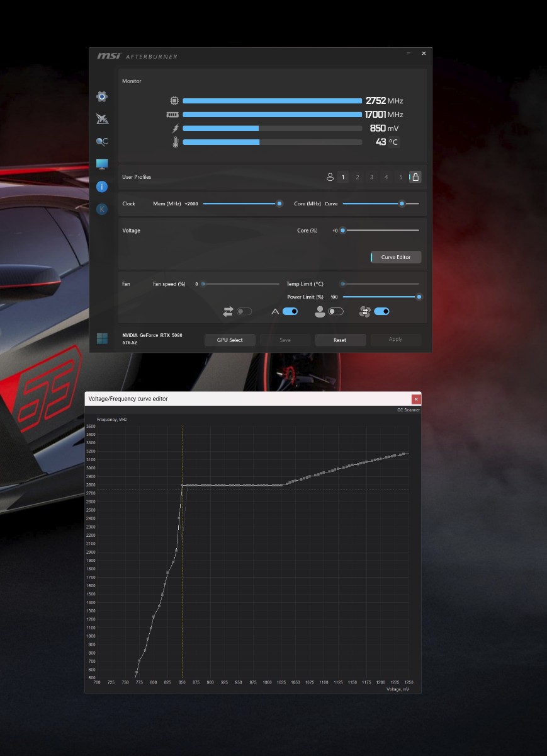Click the GPU Select button
Screen dimensions: 547x756
(230, 340)
